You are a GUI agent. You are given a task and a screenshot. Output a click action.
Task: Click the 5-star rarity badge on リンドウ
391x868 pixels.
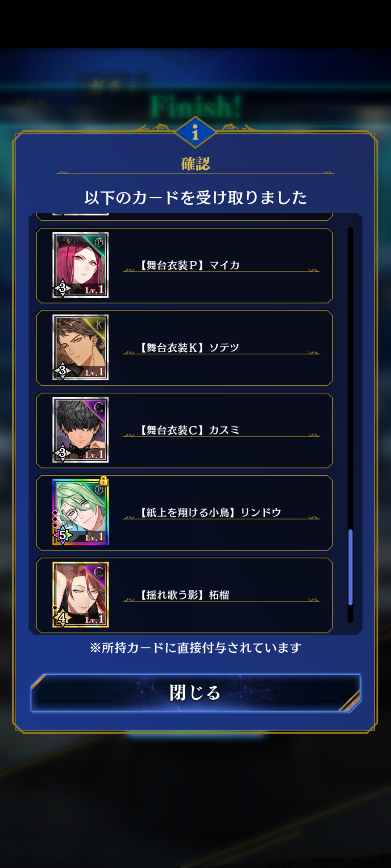pyautogui.click(x=62, y=535)
